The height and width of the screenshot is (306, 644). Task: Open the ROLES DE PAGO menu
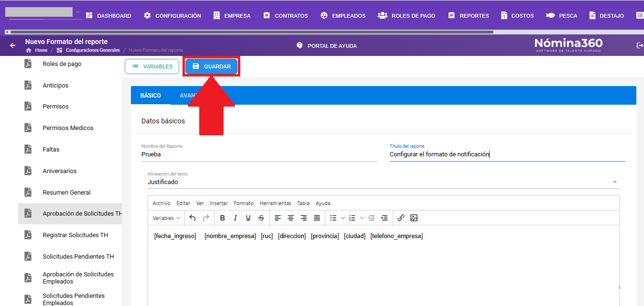[x=407, y=16]
